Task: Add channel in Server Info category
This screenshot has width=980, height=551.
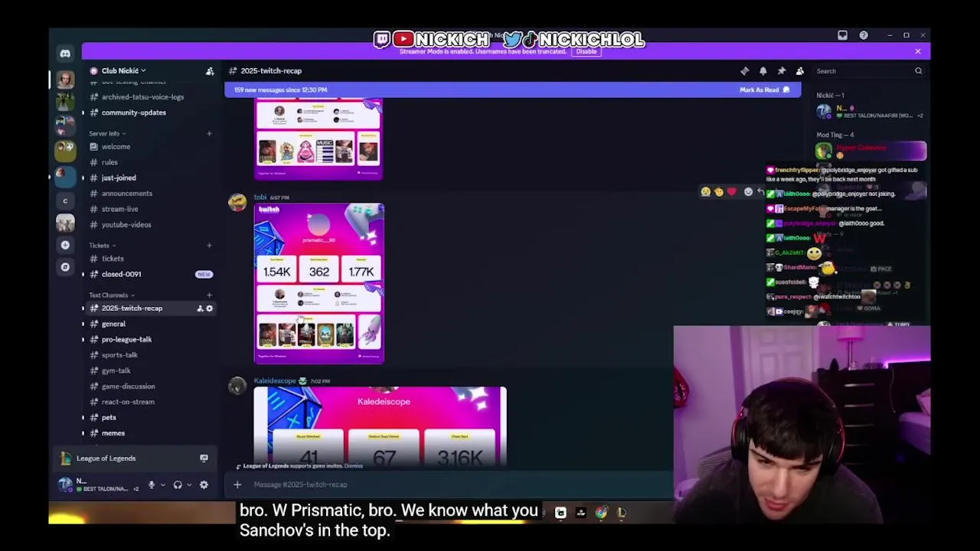Action: click(209, 134)
